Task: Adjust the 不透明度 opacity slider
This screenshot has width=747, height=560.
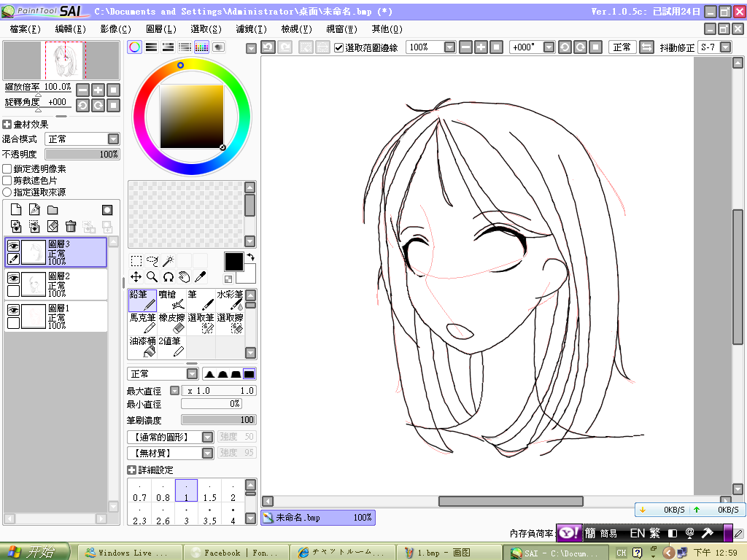Action: 82,155
